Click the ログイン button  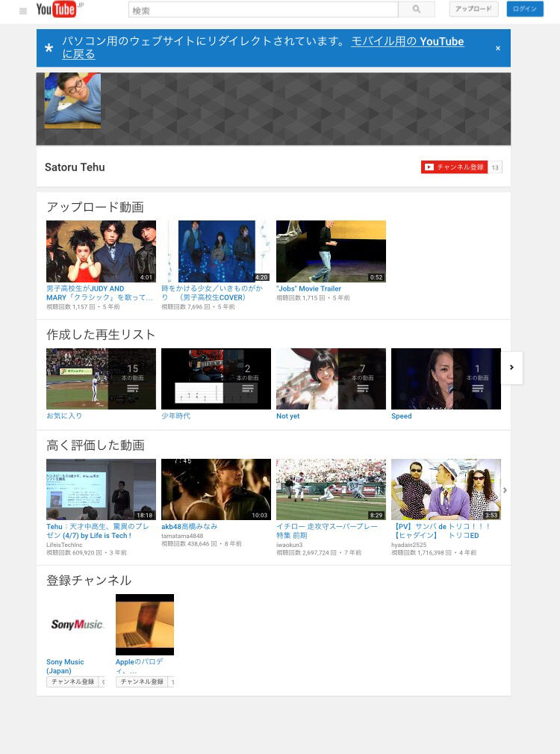[x=525, y=9]
